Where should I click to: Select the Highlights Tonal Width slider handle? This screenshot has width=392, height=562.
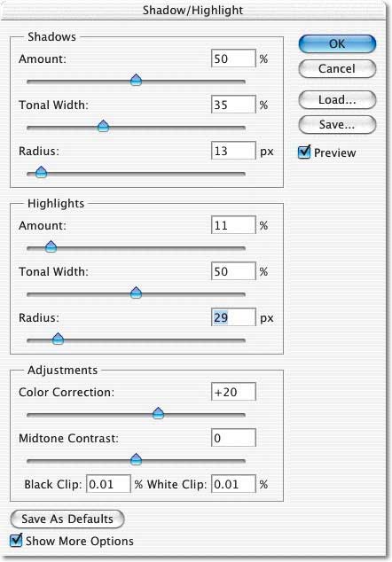pos(136,293)
